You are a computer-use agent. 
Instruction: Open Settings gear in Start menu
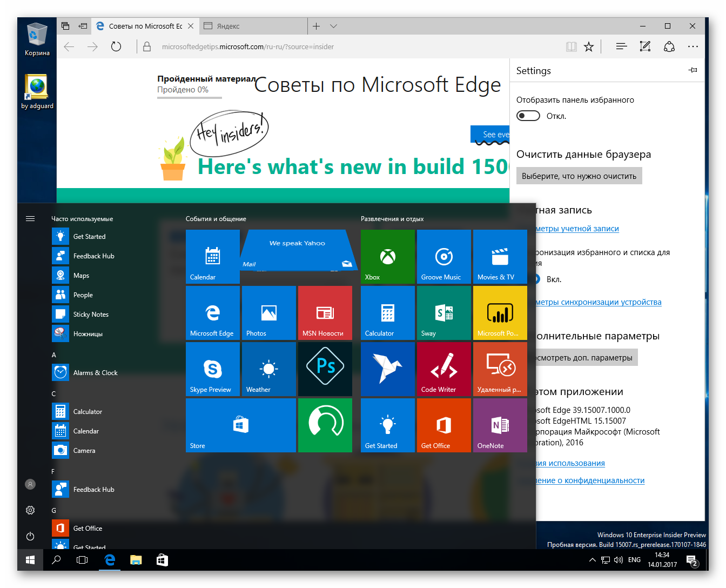point(30,510)
